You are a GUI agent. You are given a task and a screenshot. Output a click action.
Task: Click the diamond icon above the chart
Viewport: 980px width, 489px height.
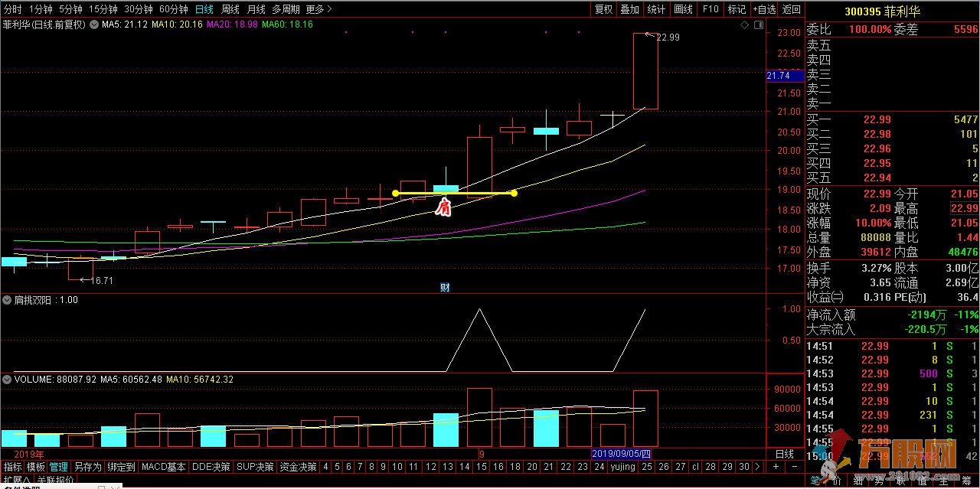click(743, 24)
